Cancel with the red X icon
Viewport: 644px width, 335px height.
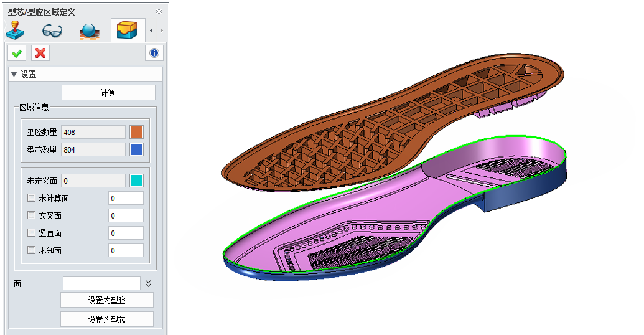[x=40, y=53]
